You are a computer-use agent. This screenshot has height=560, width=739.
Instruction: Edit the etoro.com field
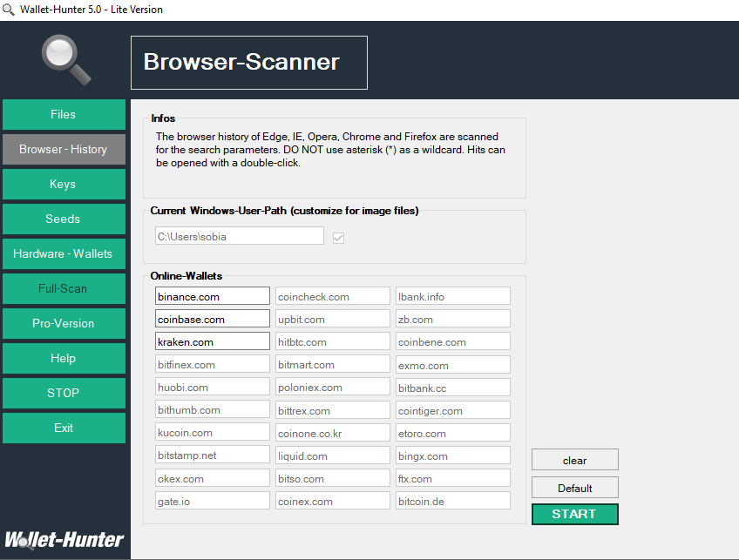click(453, 432)
